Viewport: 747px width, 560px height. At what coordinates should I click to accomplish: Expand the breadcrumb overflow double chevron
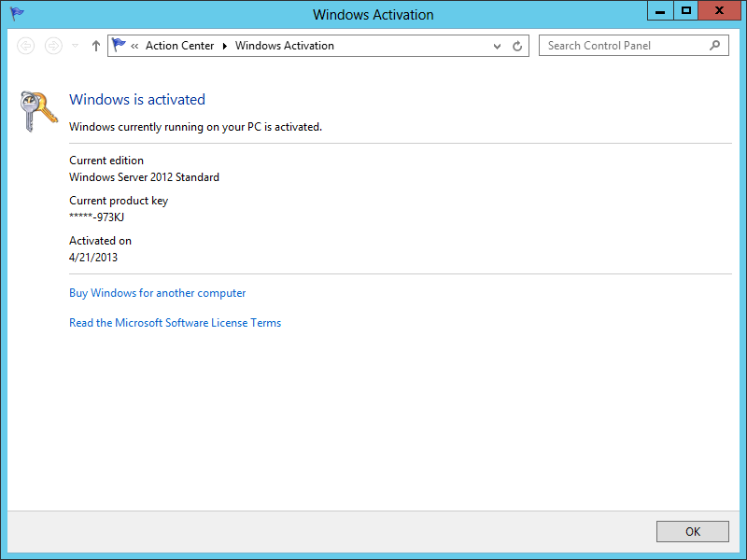[x=135, y=46]
